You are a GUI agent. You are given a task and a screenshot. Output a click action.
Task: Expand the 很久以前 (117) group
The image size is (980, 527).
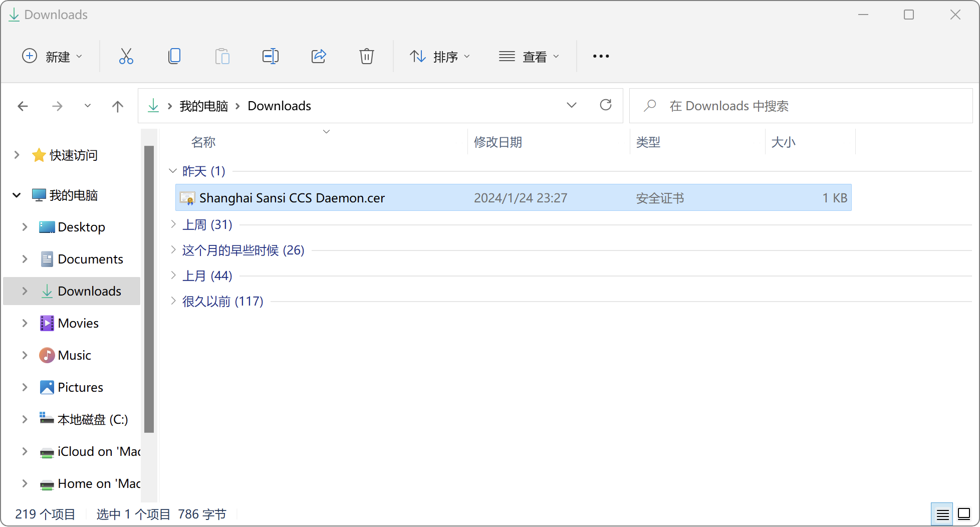173,301
